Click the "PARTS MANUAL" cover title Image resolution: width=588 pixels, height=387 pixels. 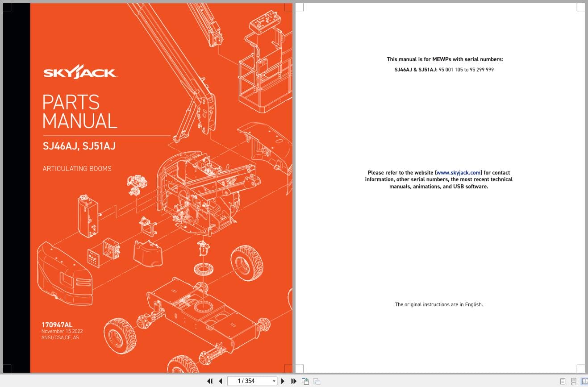pyautogui.click(x=80, y=112)
